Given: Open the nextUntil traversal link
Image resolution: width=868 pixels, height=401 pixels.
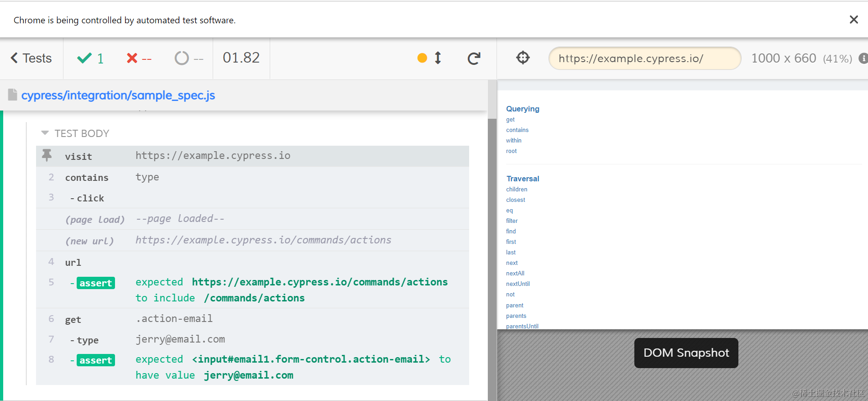Looking at the screenshot, I should pyautogui.click(x=518, y=284).
